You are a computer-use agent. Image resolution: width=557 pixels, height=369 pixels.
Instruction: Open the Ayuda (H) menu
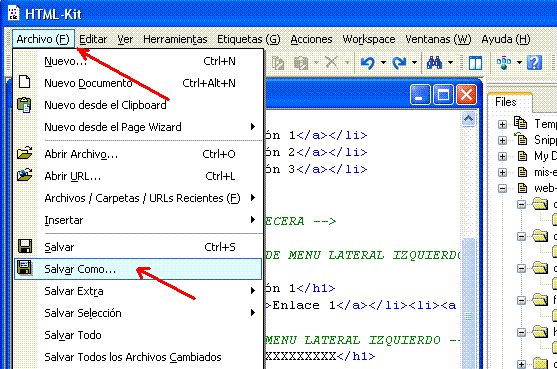(505, 39)
